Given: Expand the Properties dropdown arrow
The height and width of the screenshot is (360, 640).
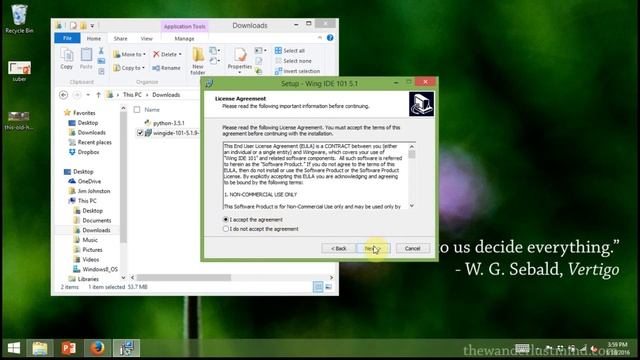Looking at the screenshot, I should (240, 73).
